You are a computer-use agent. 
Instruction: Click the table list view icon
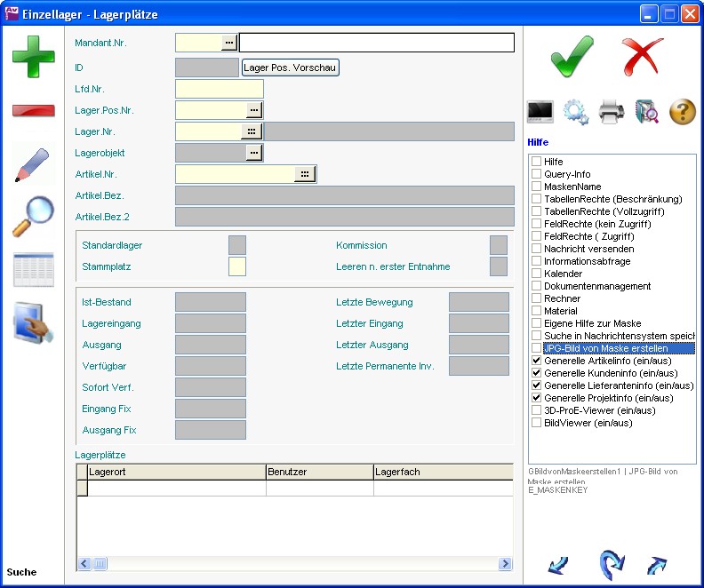(33, 270)
